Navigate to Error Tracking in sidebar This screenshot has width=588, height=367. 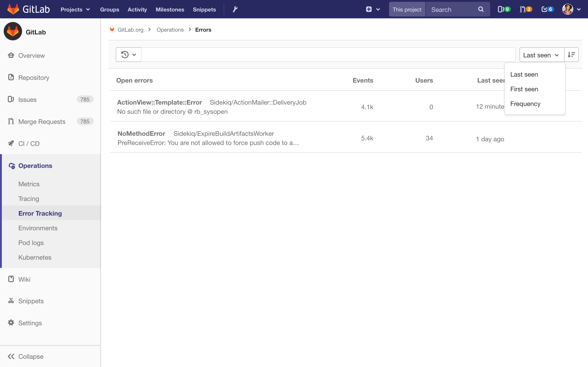pyautogui.click(x=40, y=213)
